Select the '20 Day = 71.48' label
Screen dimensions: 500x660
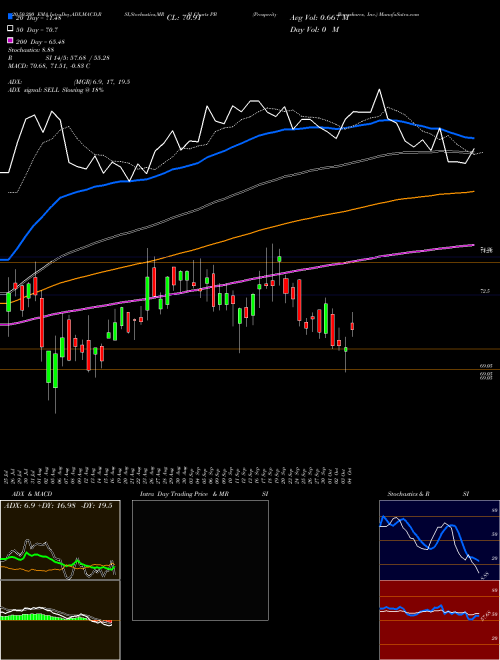point(38,18)
